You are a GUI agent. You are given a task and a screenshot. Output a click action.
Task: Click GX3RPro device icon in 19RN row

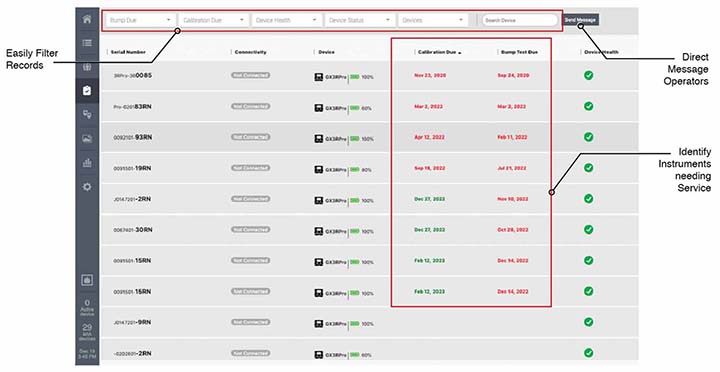[x=319, y=169]
